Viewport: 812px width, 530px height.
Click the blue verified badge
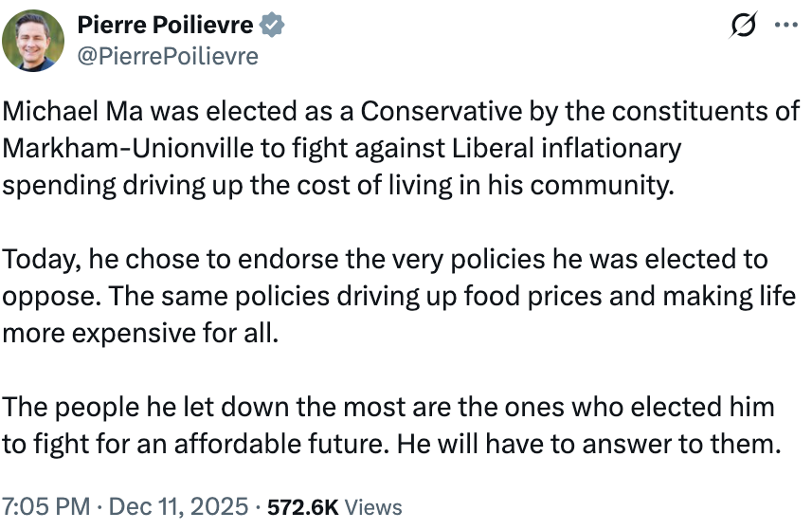[x=273, y=26]
